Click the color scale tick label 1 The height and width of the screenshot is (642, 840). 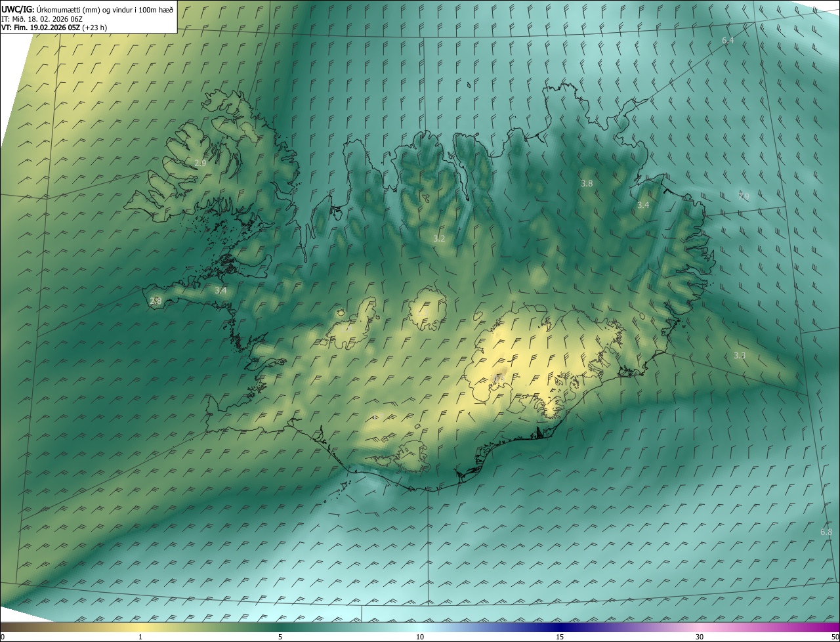140,637
